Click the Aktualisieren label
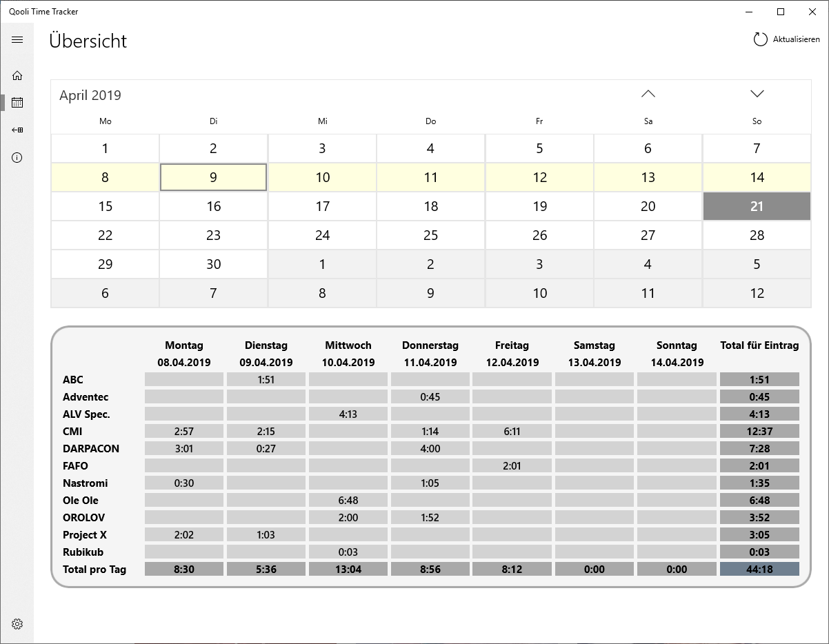This screenshot has width=829, height=644. click(x=796, y=39)
